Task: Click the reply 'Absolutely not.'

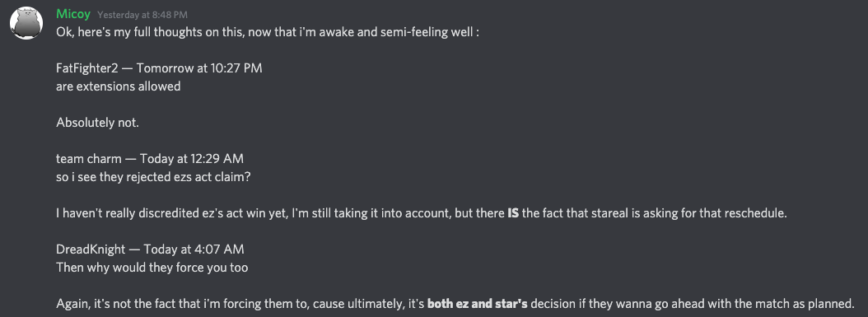Action: [x=97, y=123]
